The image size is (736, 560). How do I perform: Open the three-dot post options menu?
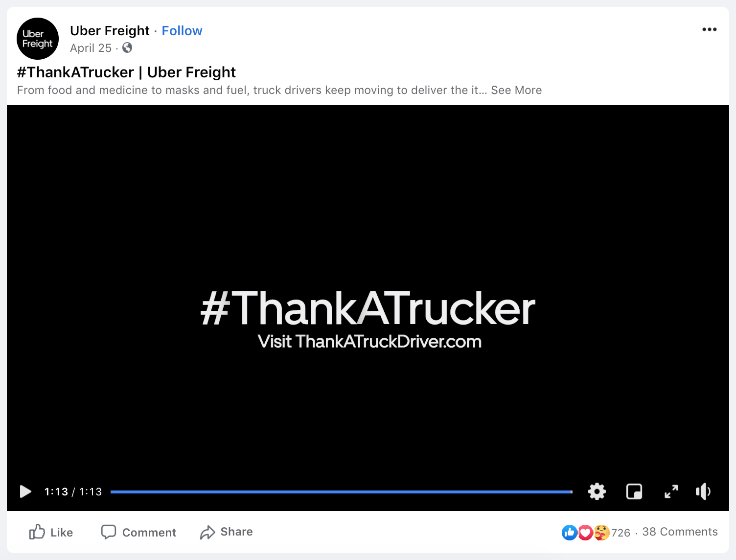[x=709, y=30]
